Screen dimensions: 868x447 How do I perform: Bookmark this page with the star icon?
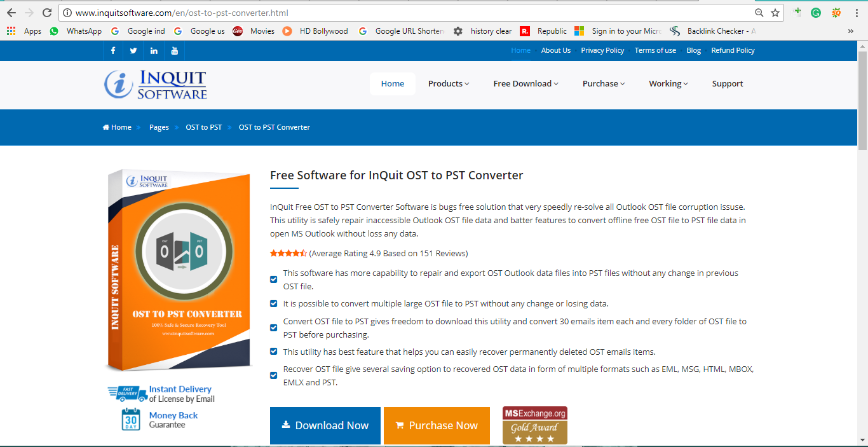point(775,13)
